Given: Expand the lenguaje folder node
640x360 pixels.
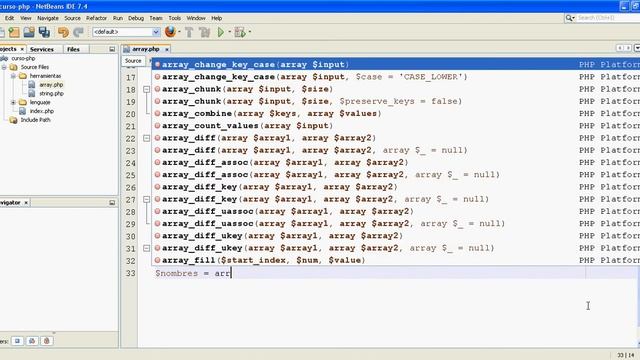Looking at the screenshot, I should [x=13, y=102].
